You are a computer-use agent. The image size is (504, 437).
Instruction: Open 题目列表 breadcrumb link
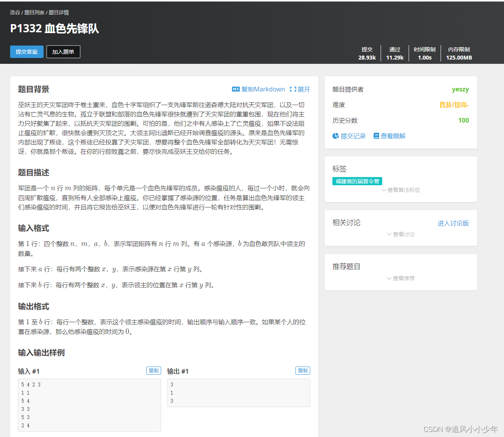coord(34,12)
